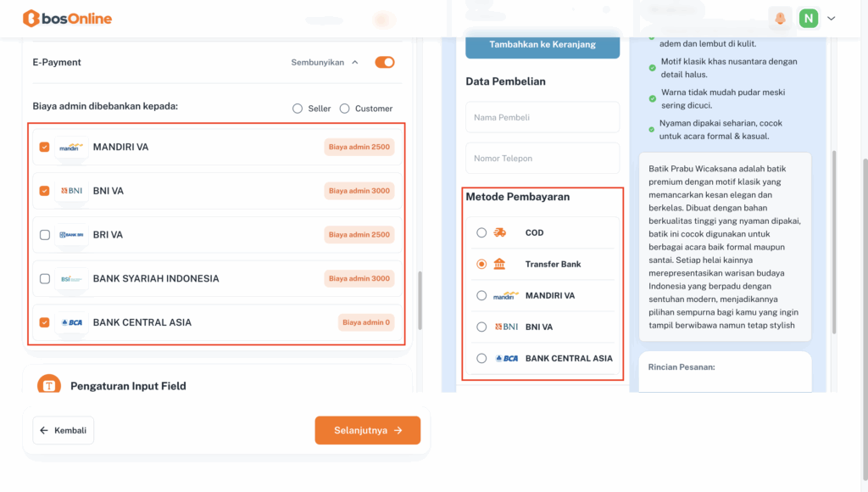868x492 pixels.
Task: Focus the Nama Pembeli input field
Action: (542, 117)
